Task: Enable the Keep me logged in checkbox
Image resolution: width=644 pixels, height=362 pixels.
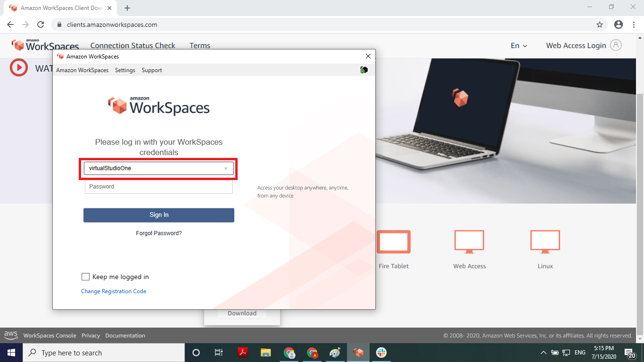Action: [85, 277]
